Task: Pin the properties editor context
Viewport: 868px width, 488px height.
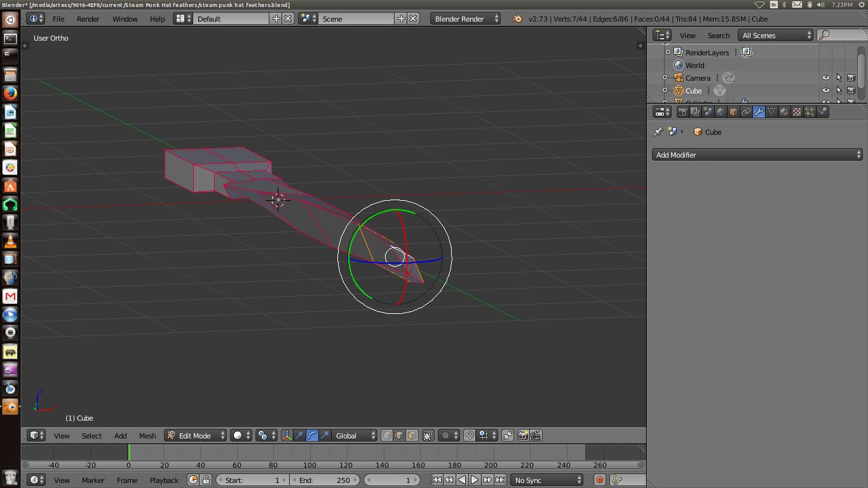Action: (x=658, y=132)
